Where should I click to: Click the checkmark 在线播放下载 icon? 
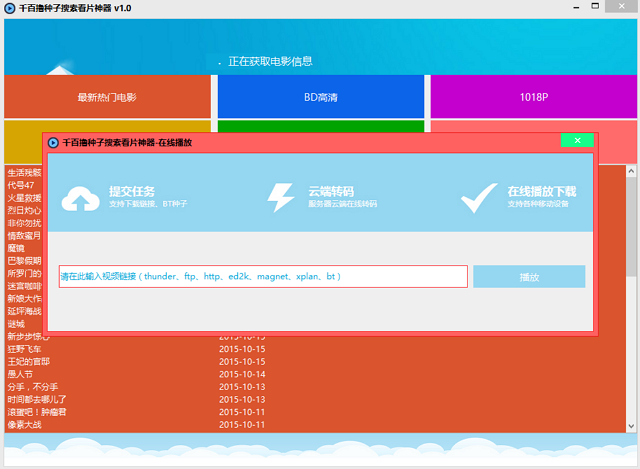click(480, 197)
